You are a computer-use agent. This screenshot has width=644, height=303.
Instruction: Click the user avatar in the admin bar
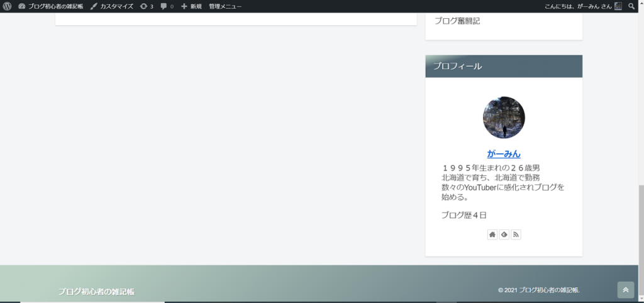coord(618,6)
